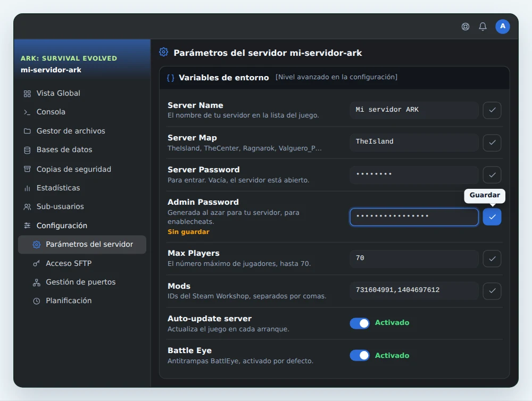Click the Server Name input field
The image size is (532, 401).
click(x=414, y=110)
